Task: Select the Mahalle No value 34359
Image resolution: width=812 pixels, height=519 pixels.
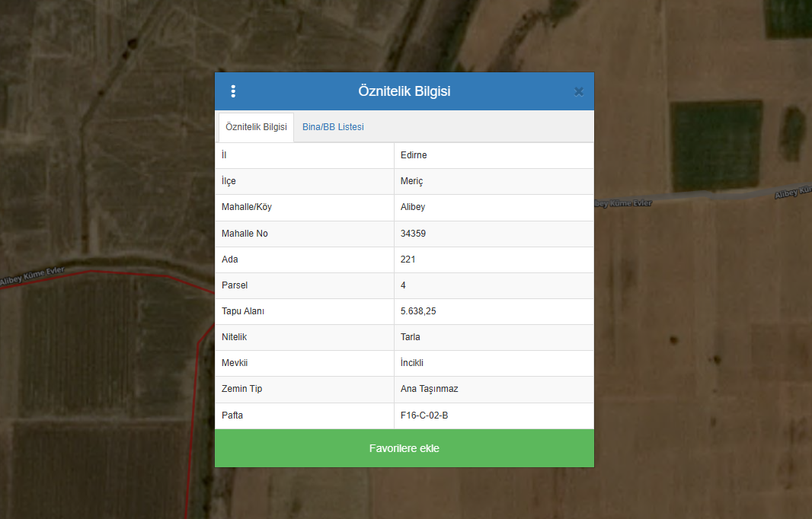Action: pos(413,234)
